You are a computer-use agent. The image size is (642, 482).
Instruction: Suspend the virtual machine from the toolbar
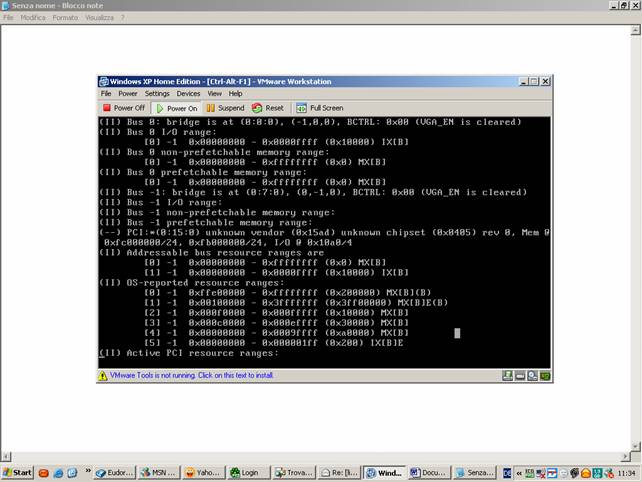[x=225, y=108]
